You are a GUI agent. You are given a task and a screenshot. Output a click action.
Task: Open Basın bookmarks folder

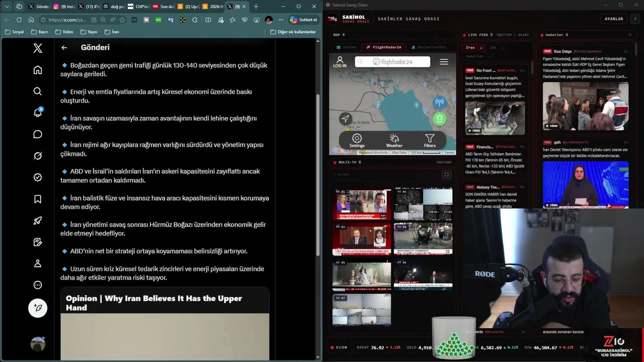coord(39,32)
